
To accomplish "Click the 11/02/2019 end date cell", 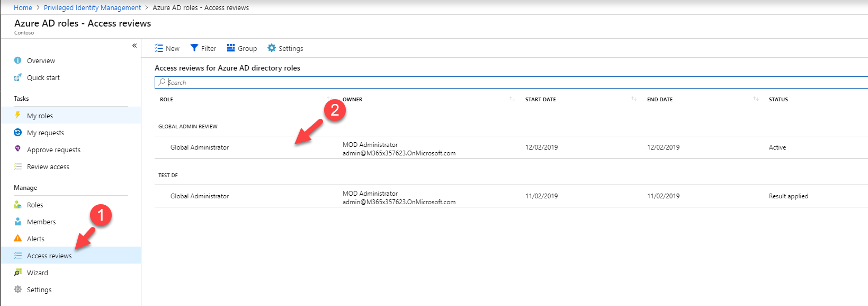I will pyautogui.click(x=663, y=196).
